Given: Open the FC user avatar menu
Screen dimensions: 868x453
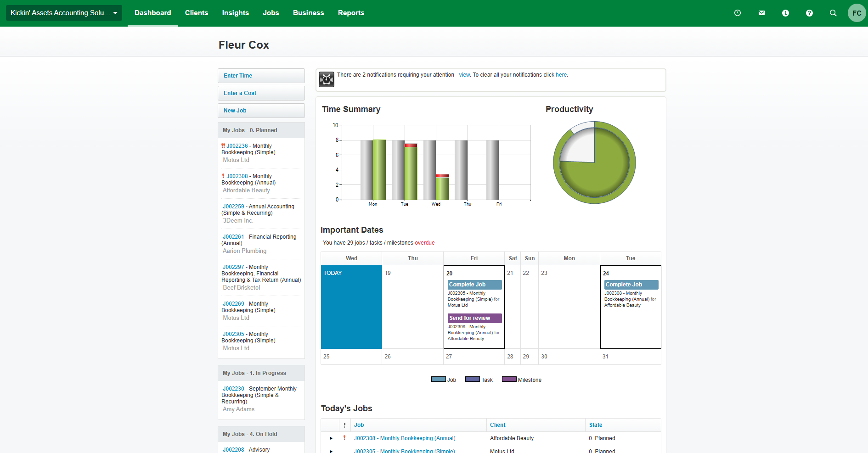Looking at the screenshot, I should (857, 13).
